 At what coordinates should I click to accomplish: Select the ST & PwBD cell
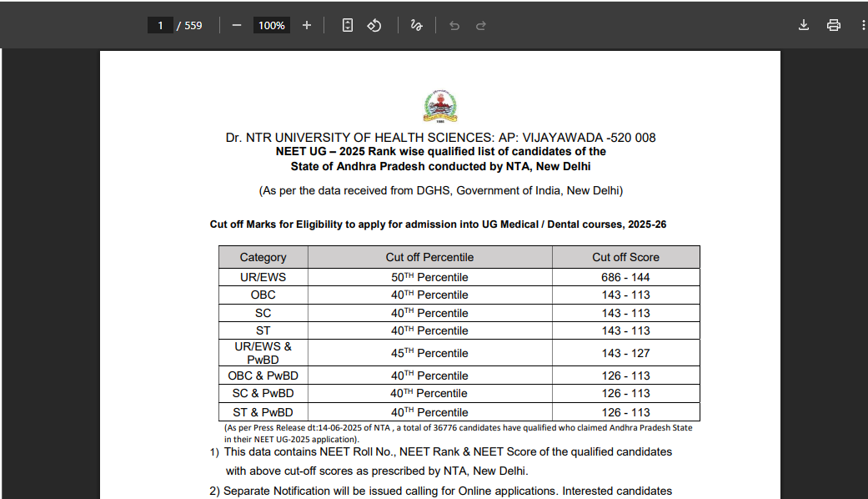pos(263,412)
